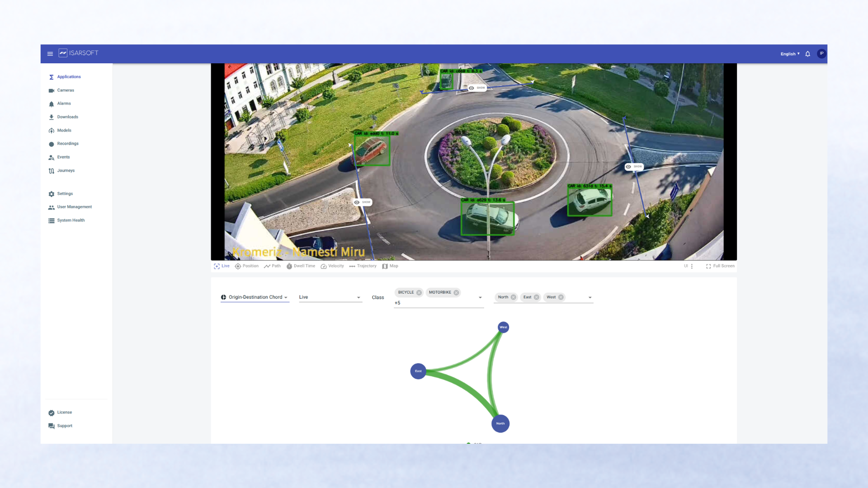Viewport: 868px width, 488px height.
Task: Open the License link
Action: 64,413
